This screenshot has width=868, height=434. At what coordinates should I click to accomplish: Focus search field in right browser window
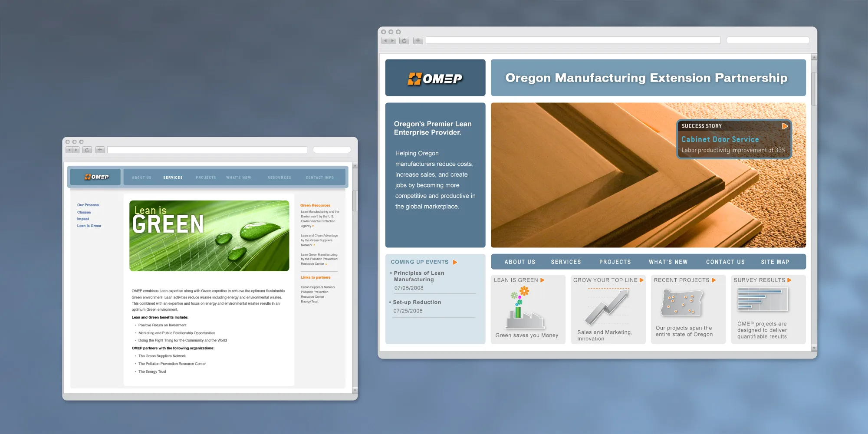click(768, 40)
